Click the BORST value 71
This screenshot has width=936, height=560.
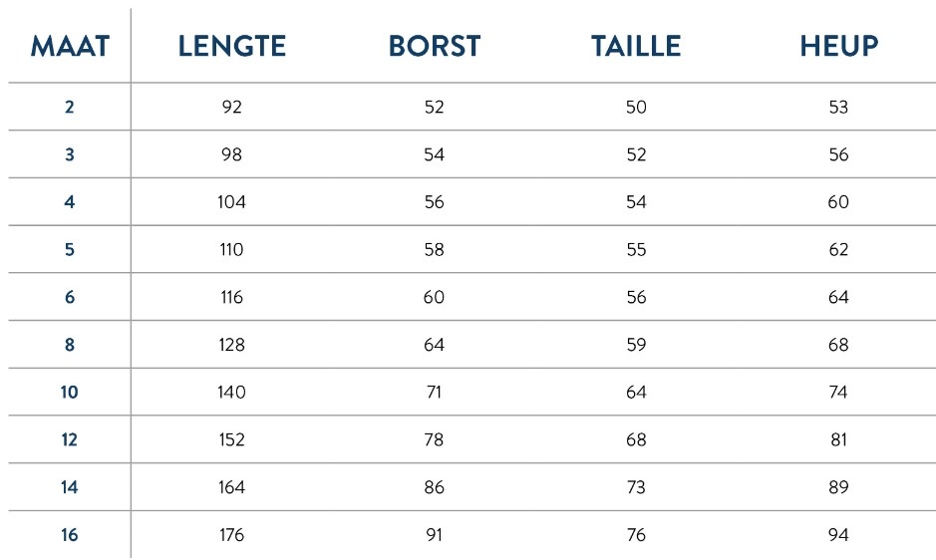(x=434, y=392)
